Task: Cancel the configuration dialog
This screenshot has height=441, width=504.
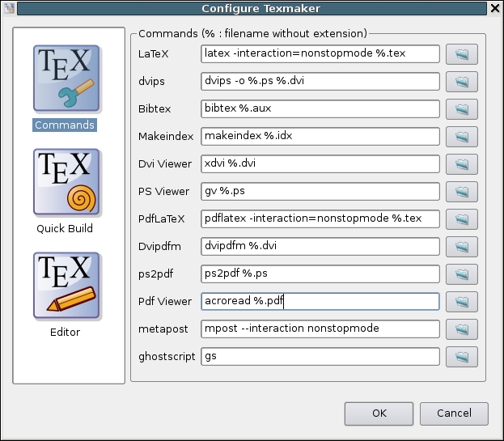Action: pyautogui.click(x=454, y=413)
